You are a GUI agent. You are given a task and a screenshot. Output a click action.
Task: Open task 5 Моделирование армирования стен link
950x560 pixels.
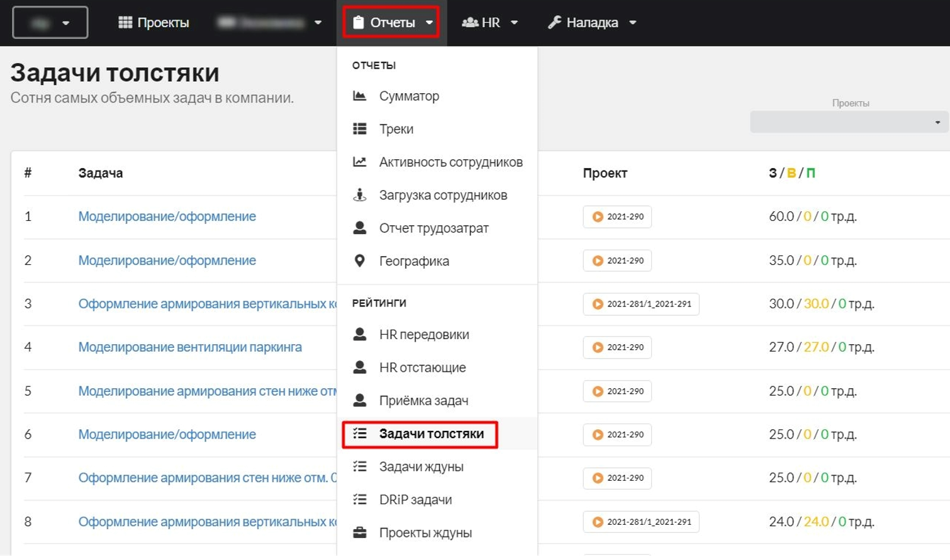coord(207,391)
